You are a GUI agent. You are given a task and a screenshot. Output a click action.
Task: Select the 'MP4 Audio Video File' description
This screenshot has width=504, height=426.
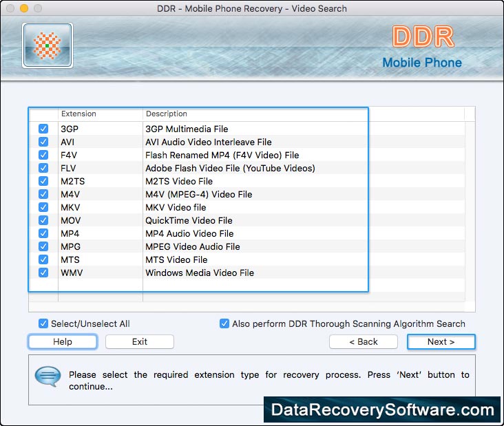(x=189, y=233)
